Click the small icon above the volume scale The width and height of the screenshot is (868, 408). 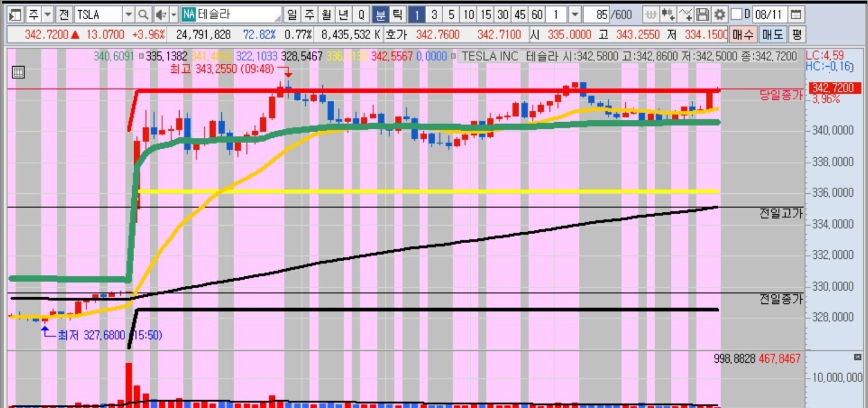[858, 358]
